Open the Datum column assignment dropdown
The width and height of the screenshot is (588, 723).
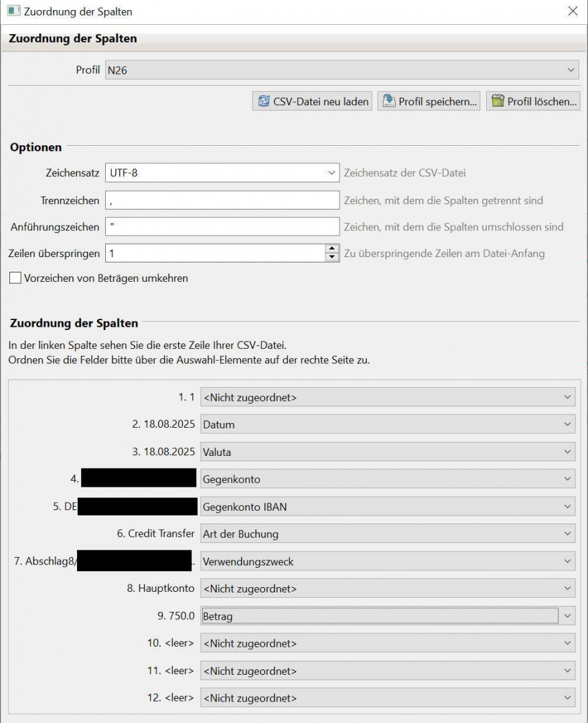click(x=388, y=424)
